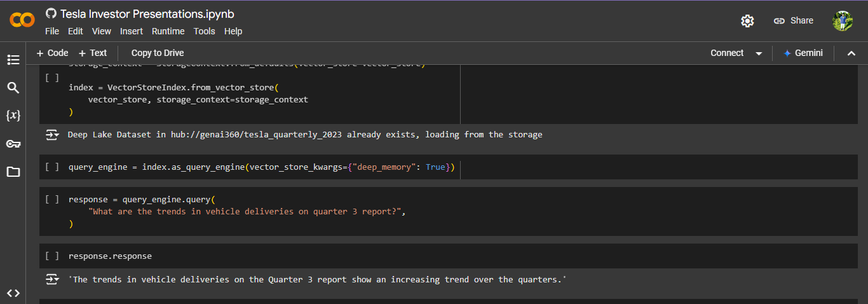
Task: Click the output text about increasing trend
Action: pyautogui.click(x=317, y=280)
